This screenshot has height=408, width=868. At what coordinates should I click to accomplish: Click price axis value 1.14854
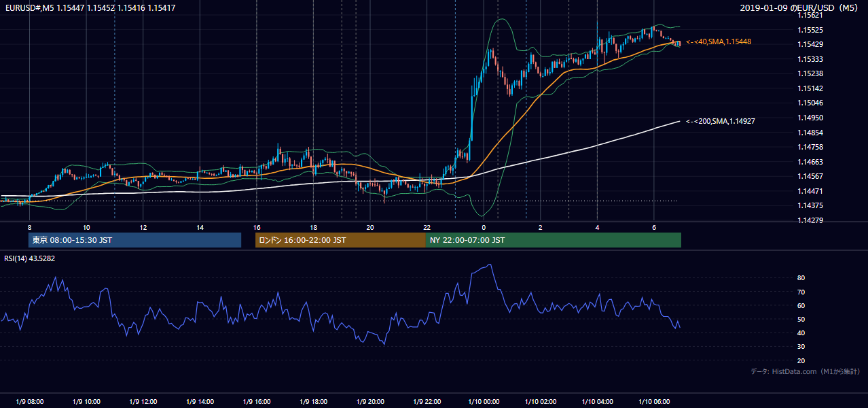tap(810, 133)
